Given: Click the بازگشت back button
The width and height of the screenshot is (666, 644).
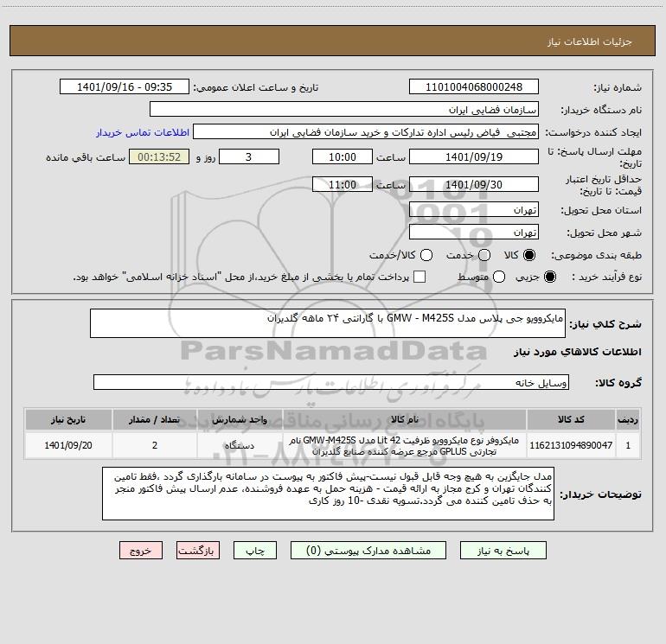Looking at the screenshot, I should [x=198, y=551].
